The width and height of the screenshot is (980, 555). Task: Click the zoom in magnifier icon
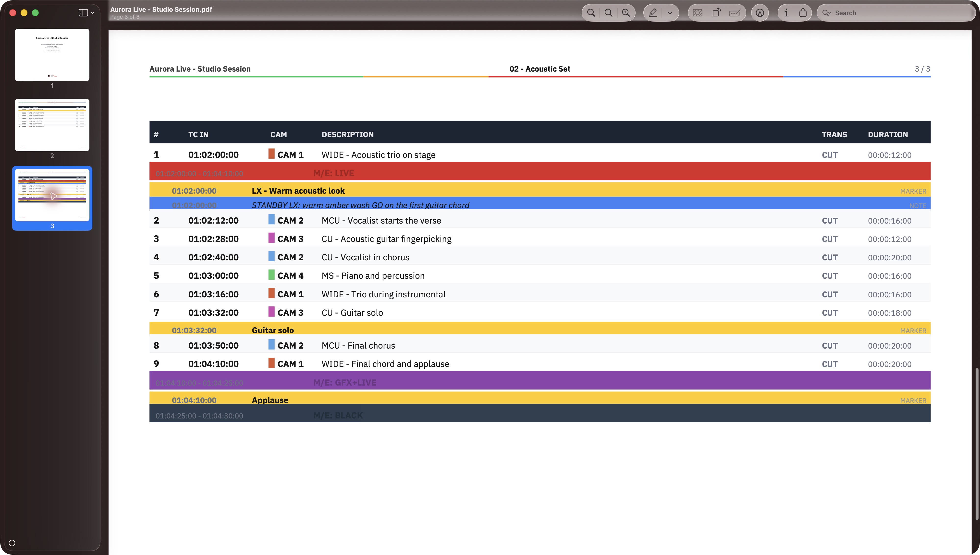(626, 13)
